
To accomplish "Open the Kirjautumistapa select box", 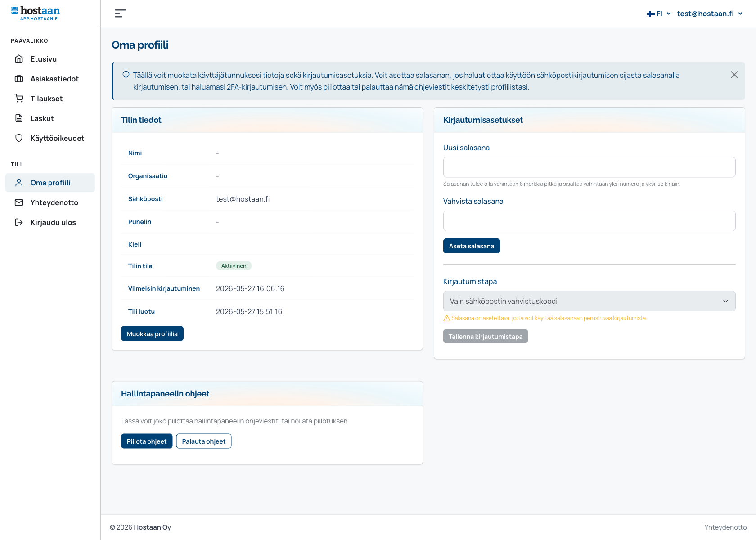I will tap(589, 301).
